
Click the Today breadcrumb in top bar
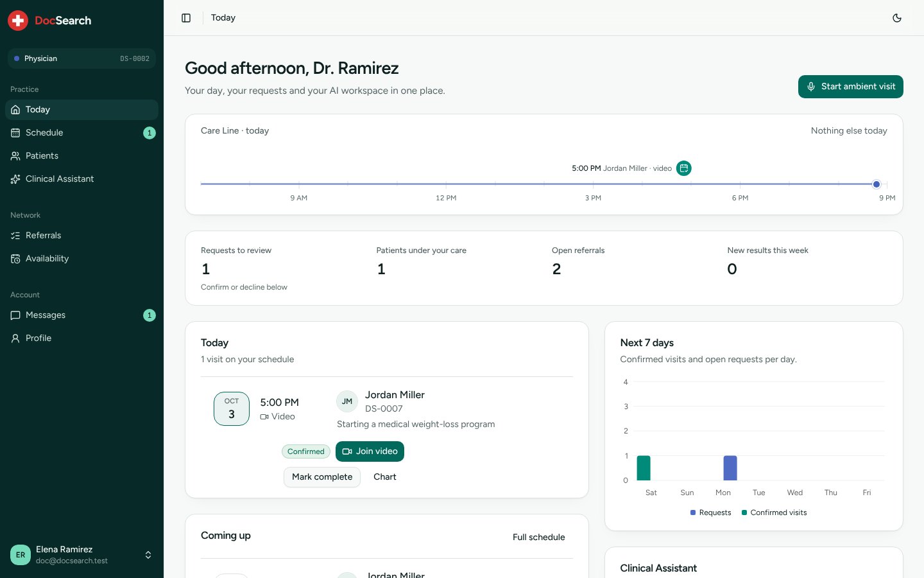(223, 18)
